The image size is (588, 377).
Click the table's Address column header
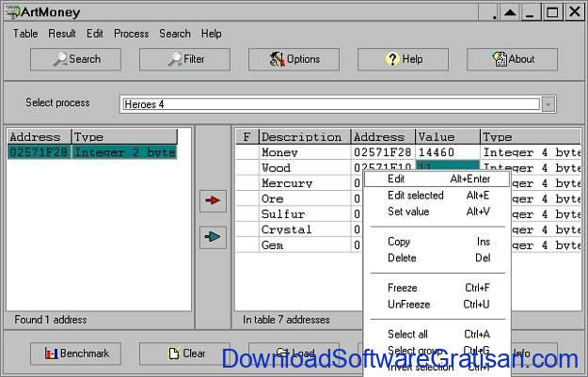click(383, 137)
